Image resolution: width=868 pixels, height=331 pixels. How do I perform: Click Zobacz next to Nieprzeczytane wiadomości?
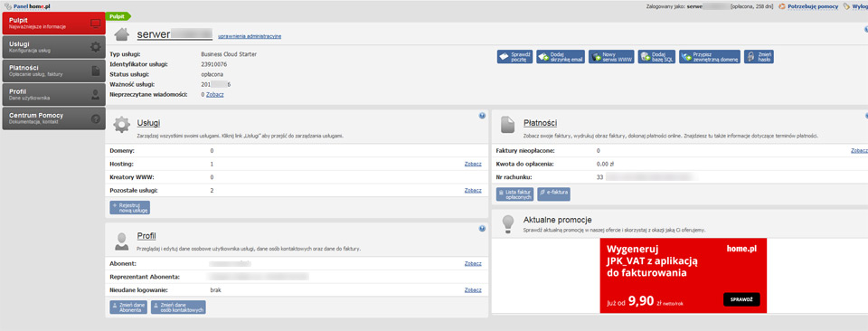(215, 95)
